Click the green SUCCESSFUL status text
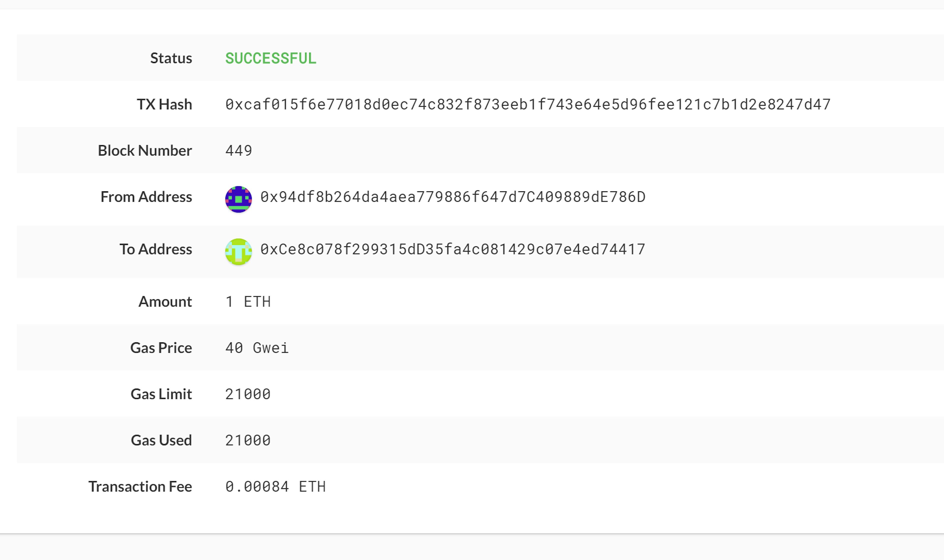Image resolution: width=944 pixels, height=560 pixels. (x=271, y=58)
